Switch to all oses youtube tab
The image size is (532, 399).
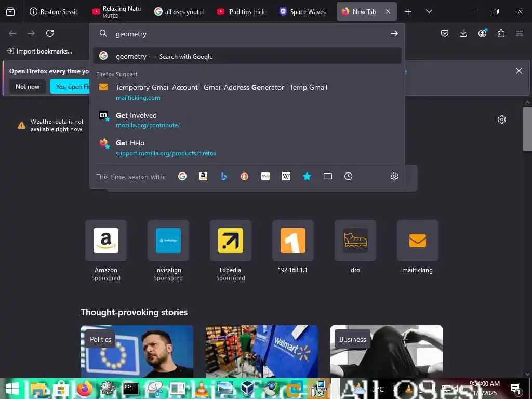pos(179,11)
